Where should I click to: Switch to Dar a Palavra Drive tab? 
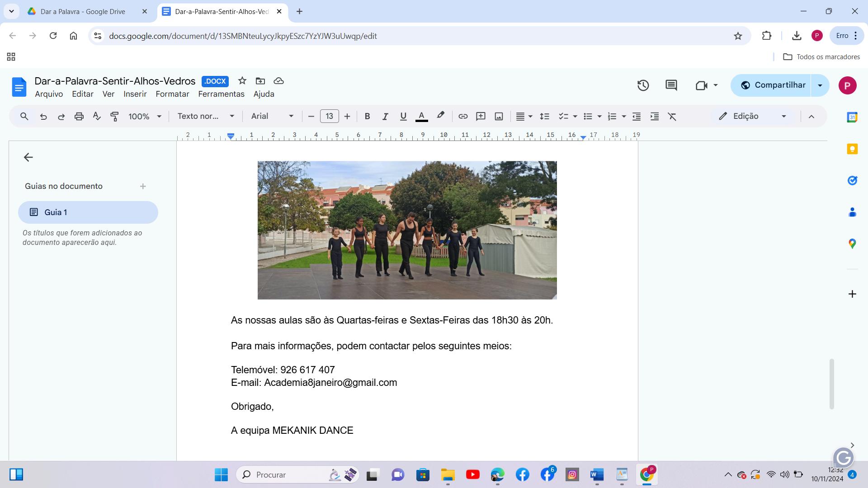[83, 11]
